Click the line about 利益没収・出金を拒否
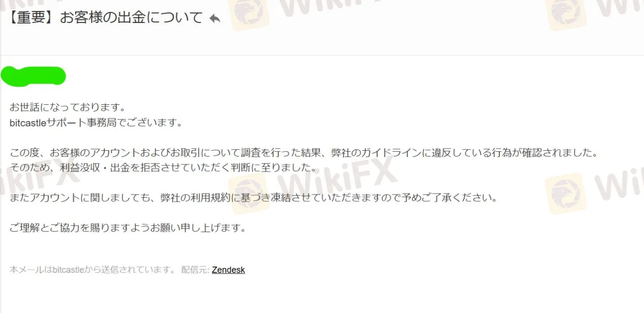This screenshot has height=313, width=644. click(x=163, y=168)
